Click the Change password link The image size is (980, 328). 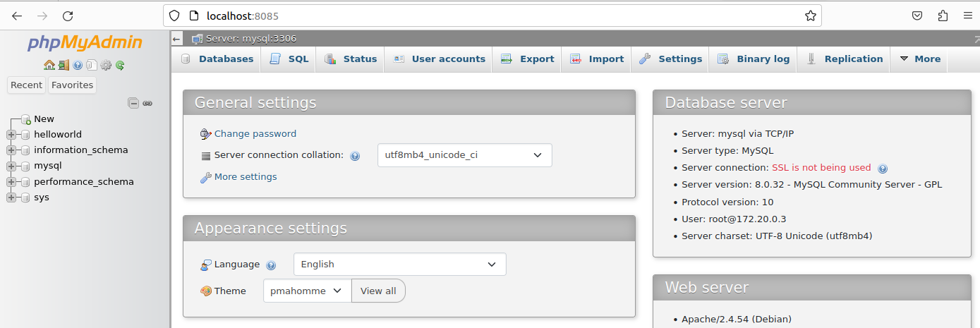pos(255,134)
